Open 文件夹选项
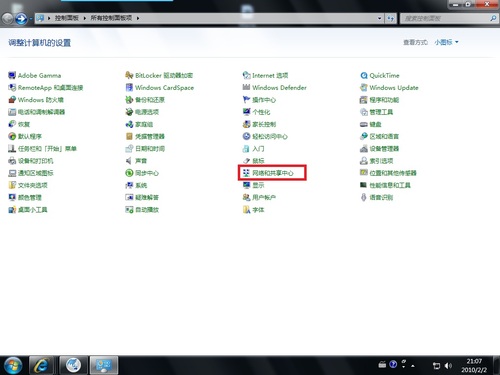The image size is (500, 375). point(28,185)
